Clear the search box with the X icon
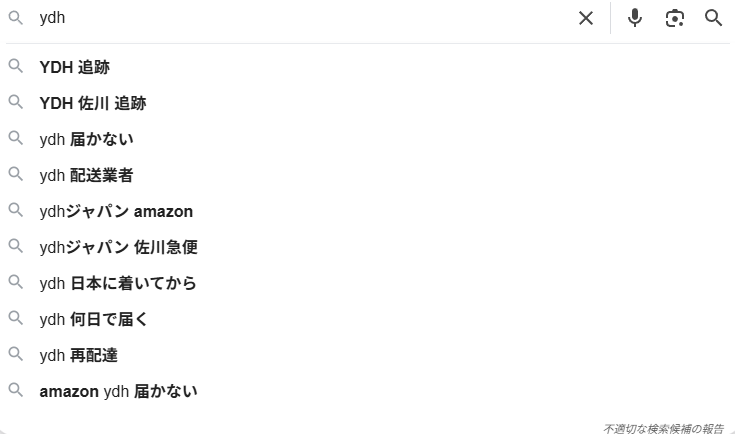The height and width of the screenshot is (434, 735). pos(586,18)
